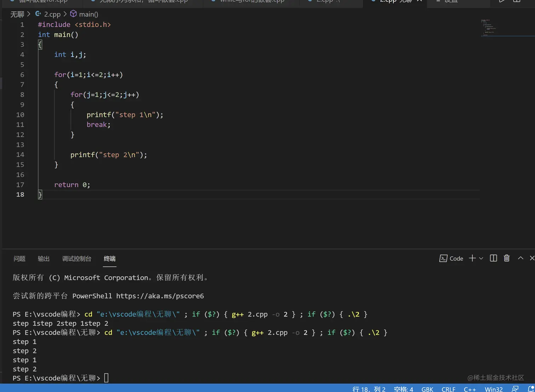Viewport: 535px width, 392px height.
Task: Expand the new terminal launch profile dropdown arrow
Action: point(481,258)
